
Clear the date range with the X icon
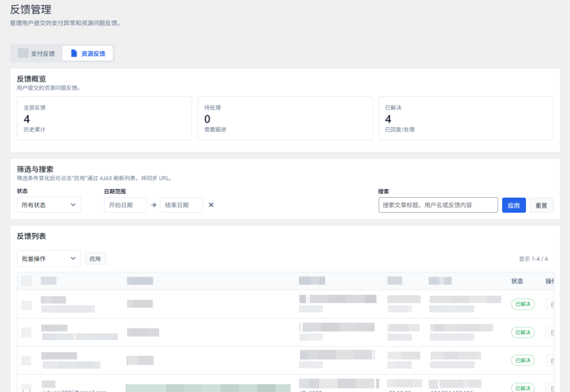[x=211, y=205]
